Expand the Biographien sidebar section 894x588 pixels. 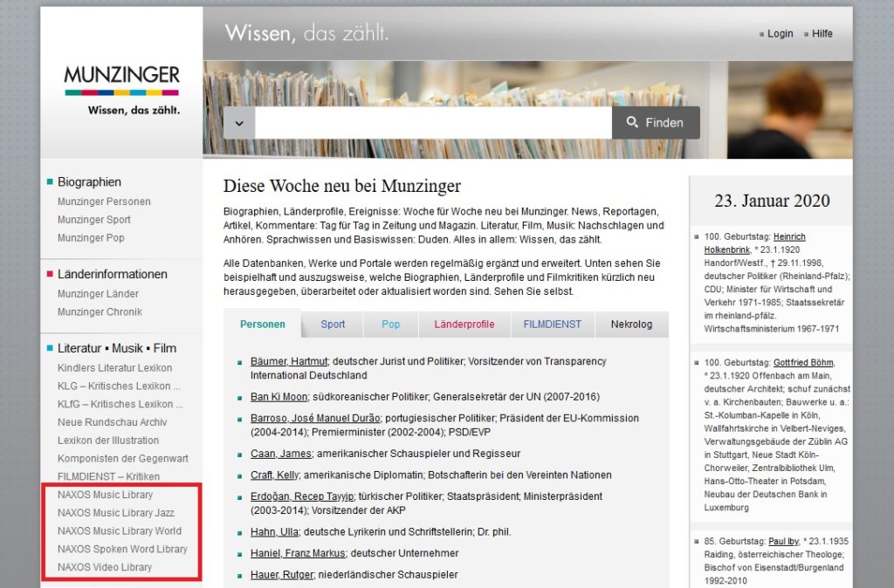click(x=89, y=182)
